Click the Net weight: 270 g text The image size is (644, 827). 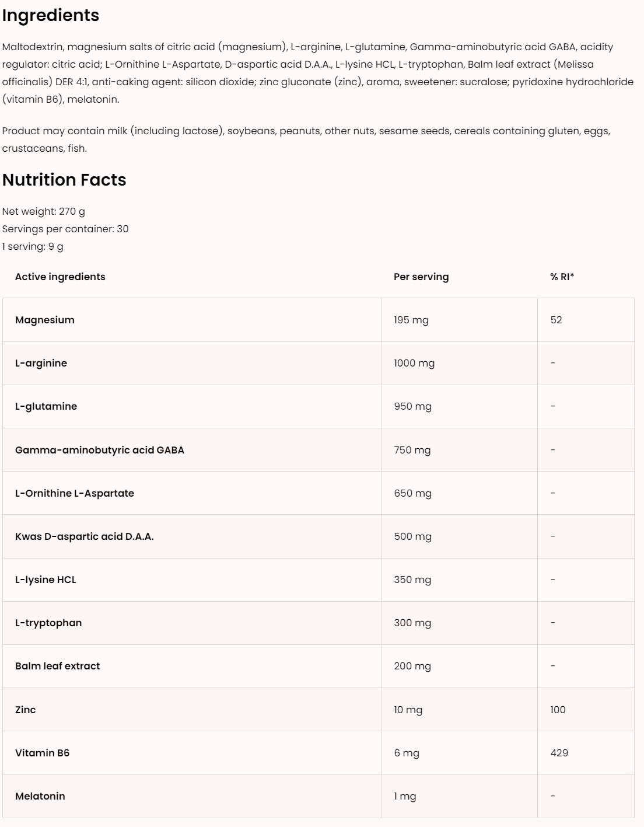coord(44,211)
